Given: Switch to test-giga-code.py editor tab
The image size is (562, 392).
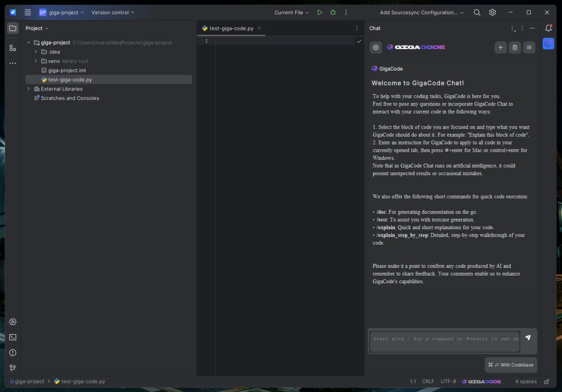Looking at the screenshot, I should (231, 28).
